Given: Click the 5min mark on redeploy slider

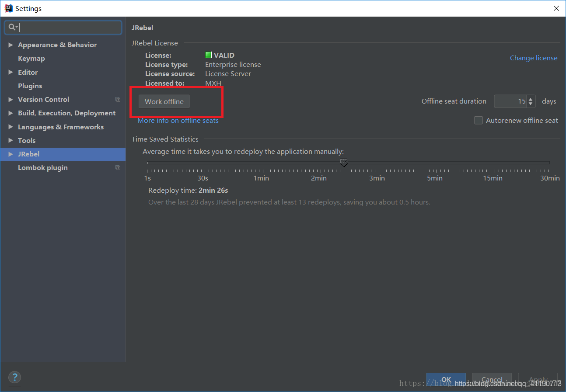Looking at the screenshot, I should (435, 178).
